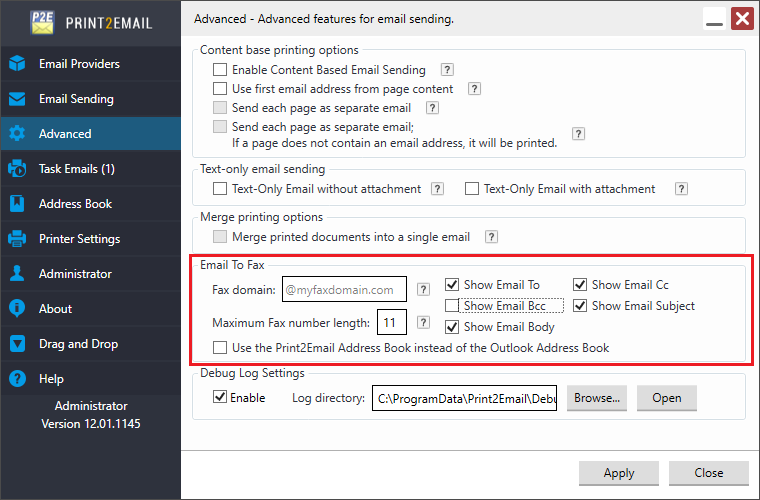Open the About section in sidebar
Image resolution: width=760 pixels, height=500 pixels.
[55, 309]
